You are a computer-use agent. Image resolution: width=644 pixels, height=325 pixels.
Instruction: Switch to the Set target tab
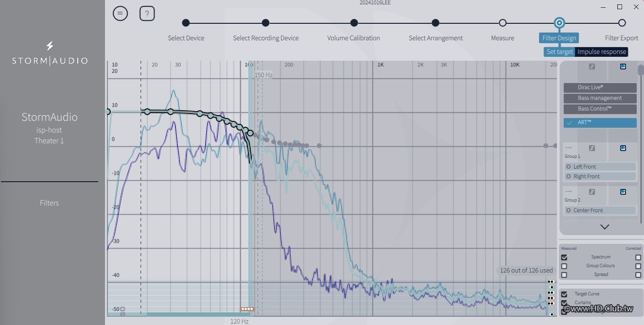click(559, 52)
